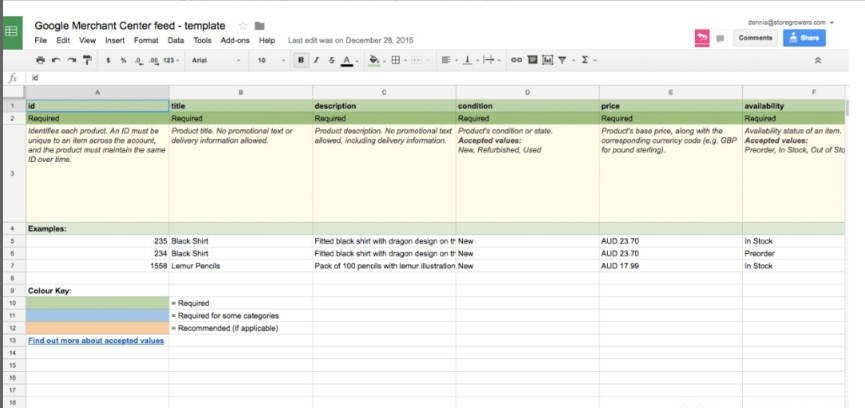Open text wrapping options
The image size is (865, 408).
click(491, 60)
